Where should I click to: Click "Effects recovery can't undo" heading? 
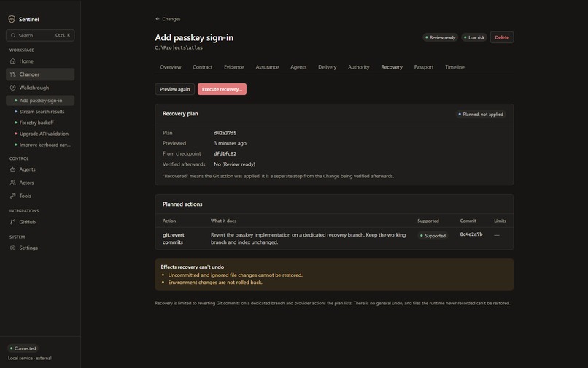tap(193, 267)
